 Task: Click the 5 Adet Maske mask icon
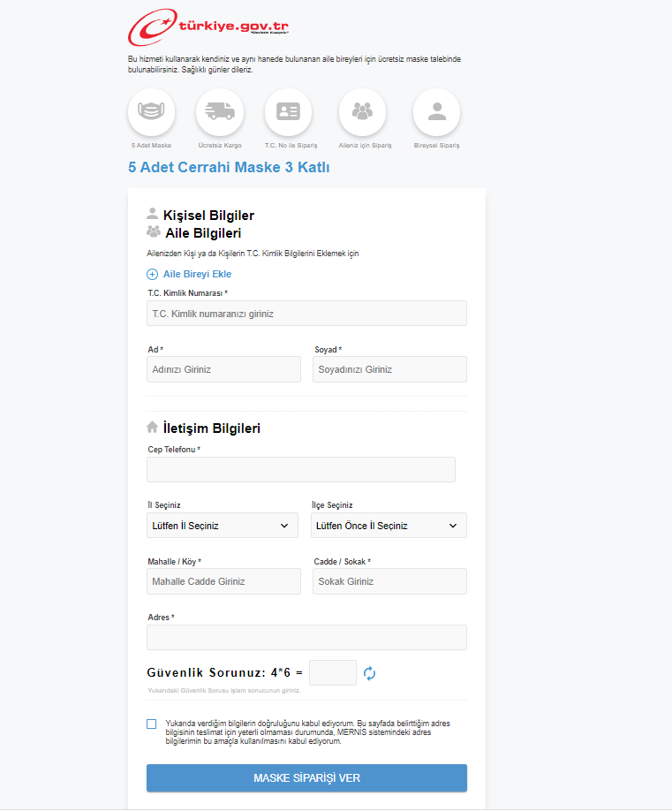tap(151, 111)
